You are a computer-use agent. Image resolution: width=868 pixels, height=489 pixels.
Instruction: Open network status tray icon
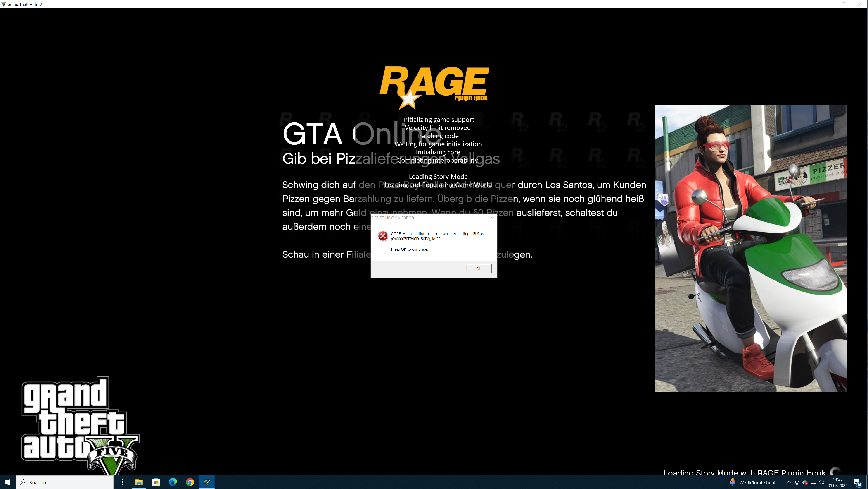(813, 482)
